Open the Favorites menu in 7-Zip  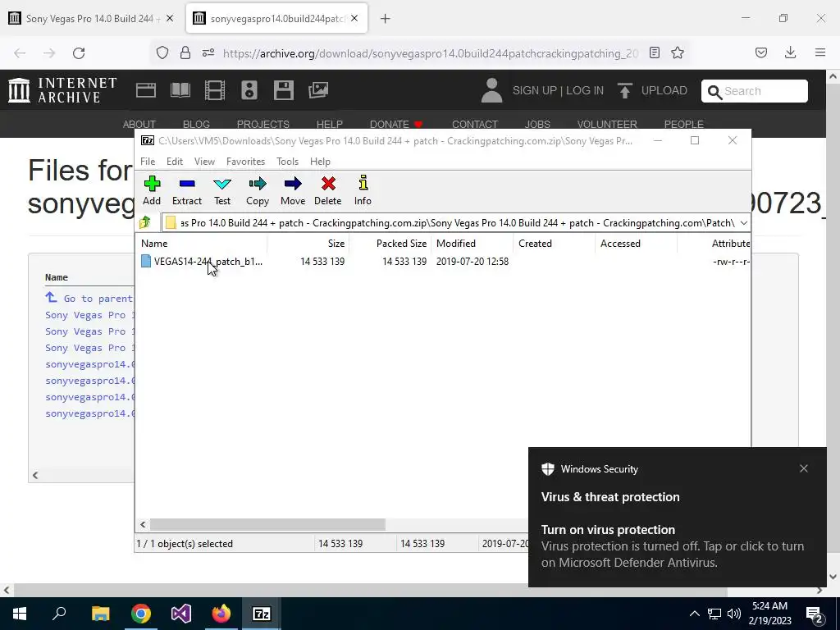[245, 162]
